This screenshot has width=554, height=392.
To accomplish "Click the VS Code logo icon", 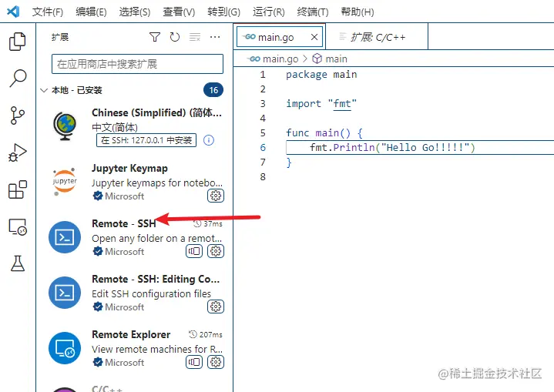I will coord(13,12).
